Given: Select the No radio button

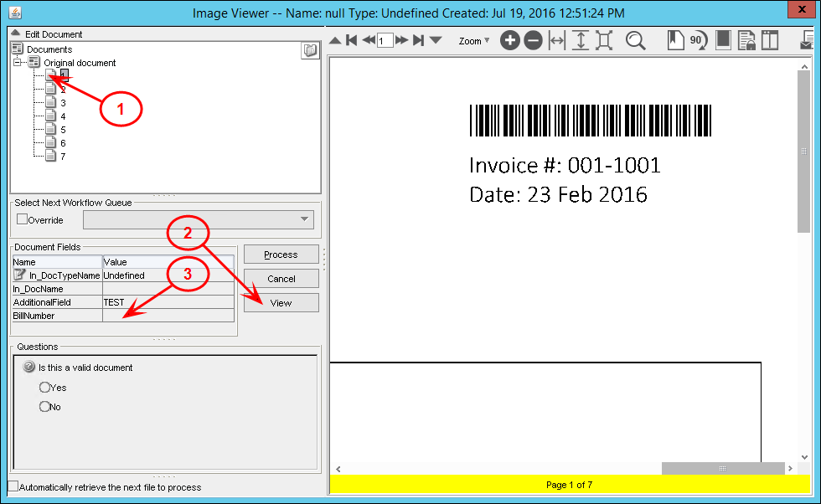Looking at the screenshot, I should tap(44, 407).
